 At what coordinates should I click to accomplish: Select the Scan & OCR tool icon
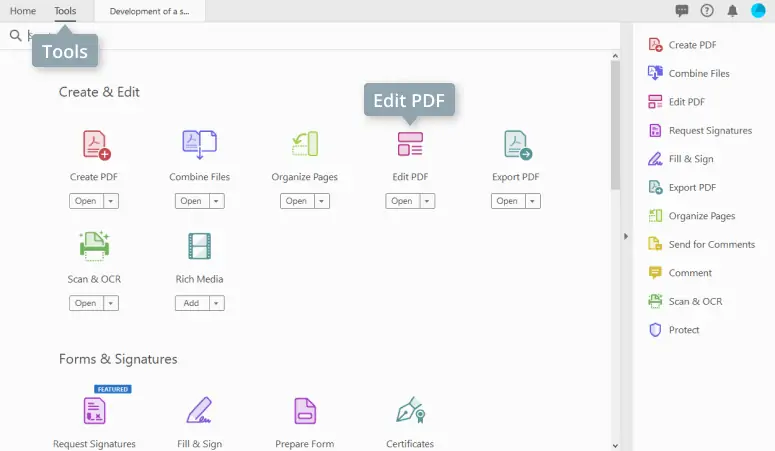pyautogui.click(x=94, y=246)
